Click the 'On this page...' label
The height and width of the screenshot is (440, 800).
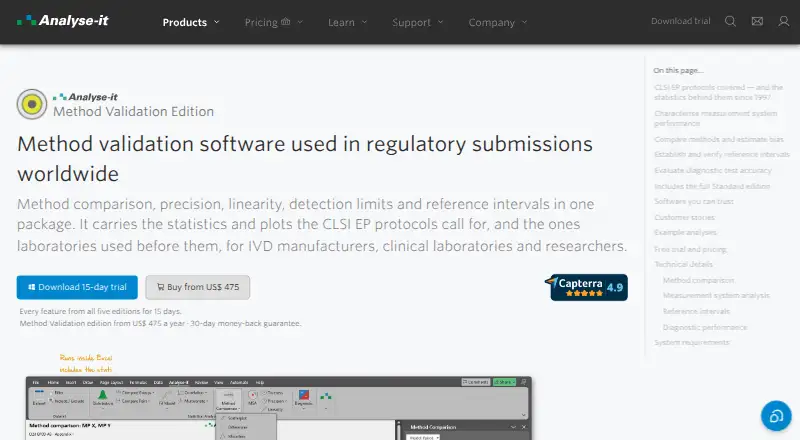pyautogui.click(x=678, y=70)
